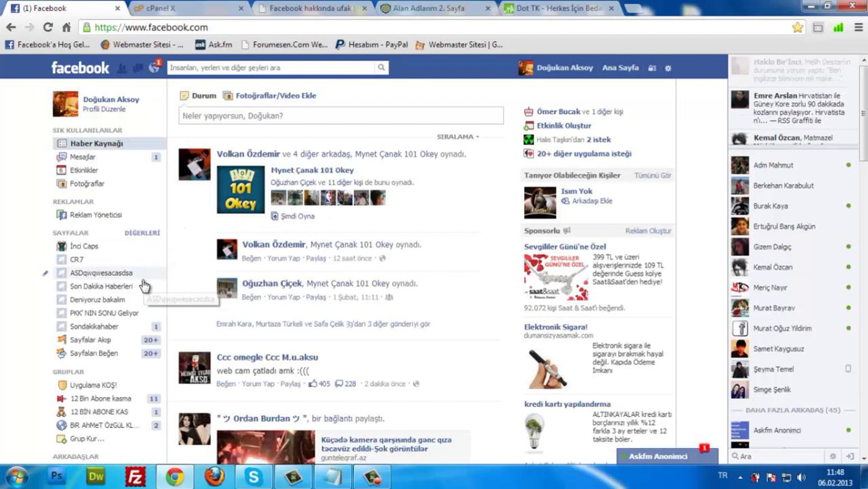Open Facebook messages icon in header
The width and height of the screenshot is (868, 489).
(138, 68)
